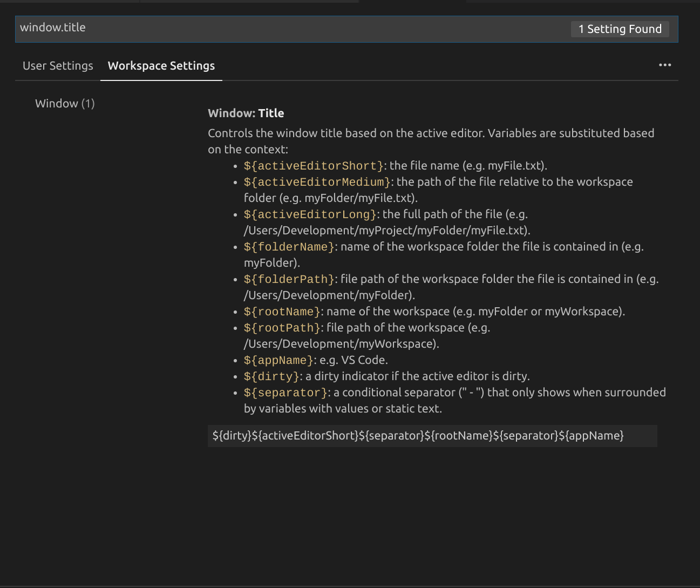700x588 pixels.
Task: Click the ${rootPath} variable text
Action: 282,328
